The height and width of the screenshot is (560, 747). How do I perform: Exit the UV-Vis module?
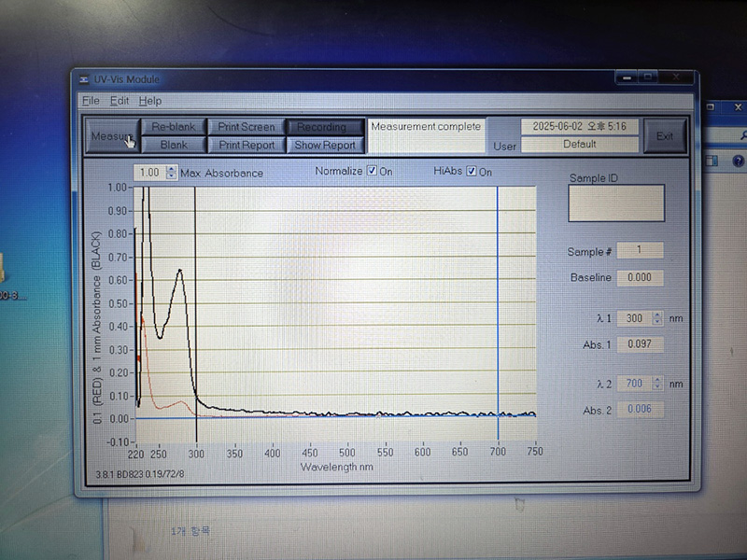(x=665, y=136)
